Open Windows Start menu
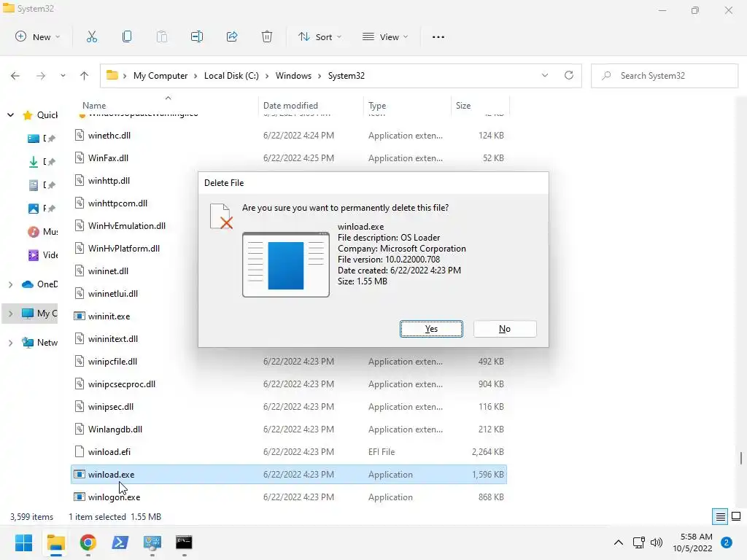Viewport: 747px width, 560px height. (23, 542)
